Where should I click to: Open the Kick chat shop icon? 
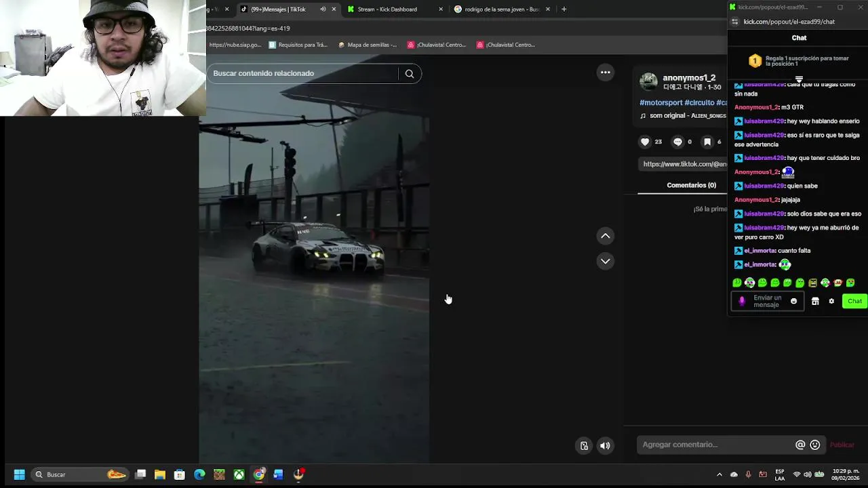[815, 302]
